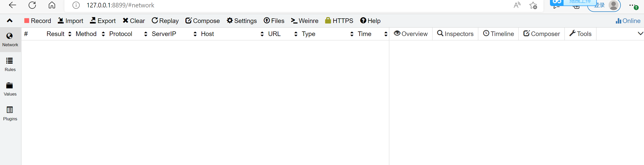The width and height of the screenshot is (644, 165).
Task: Open the Values folder icon
Action: coord(10,86)
